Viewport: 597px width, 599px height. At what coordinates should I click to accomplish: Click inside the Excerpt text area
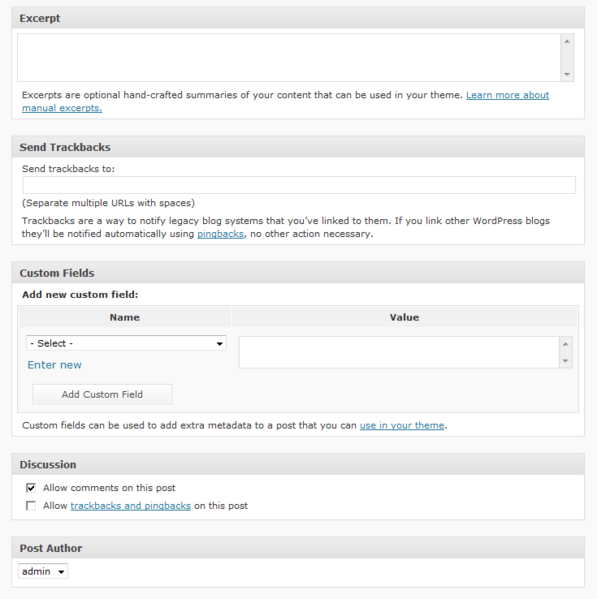pyautogui.click(x=289, y=58)
